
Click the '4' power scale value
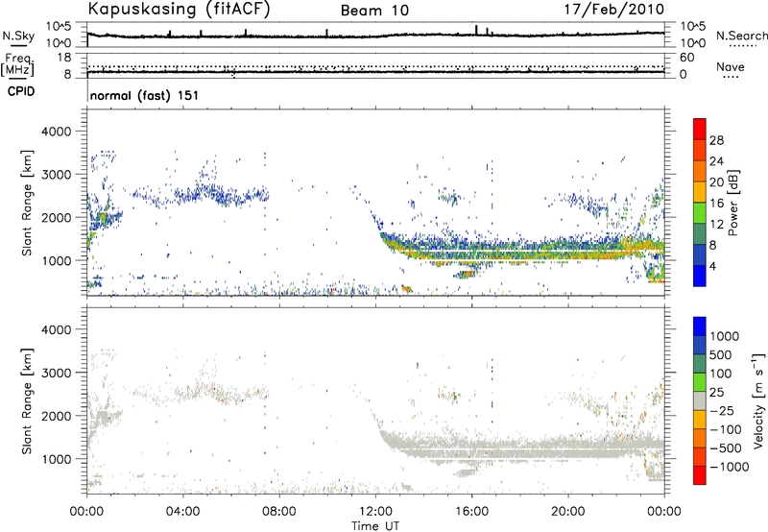click(712, 266)
